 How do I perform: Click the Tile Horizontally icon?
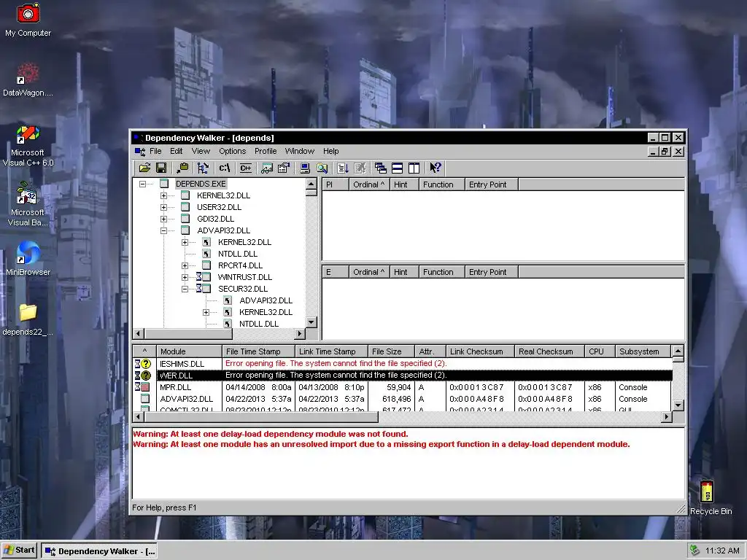(x=397, y=168)
